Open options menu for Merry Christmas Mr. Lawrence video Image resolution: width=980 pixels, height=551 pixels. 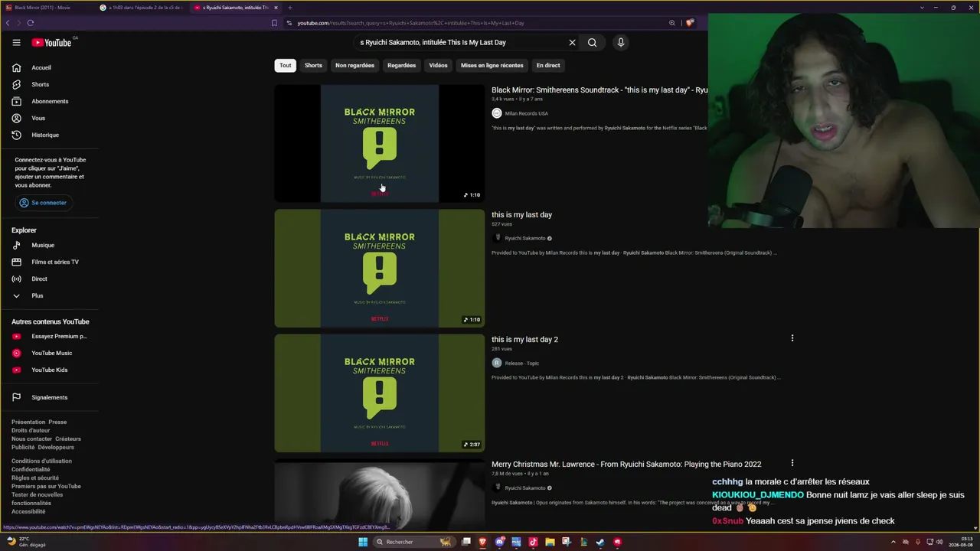tap(792, 463)
